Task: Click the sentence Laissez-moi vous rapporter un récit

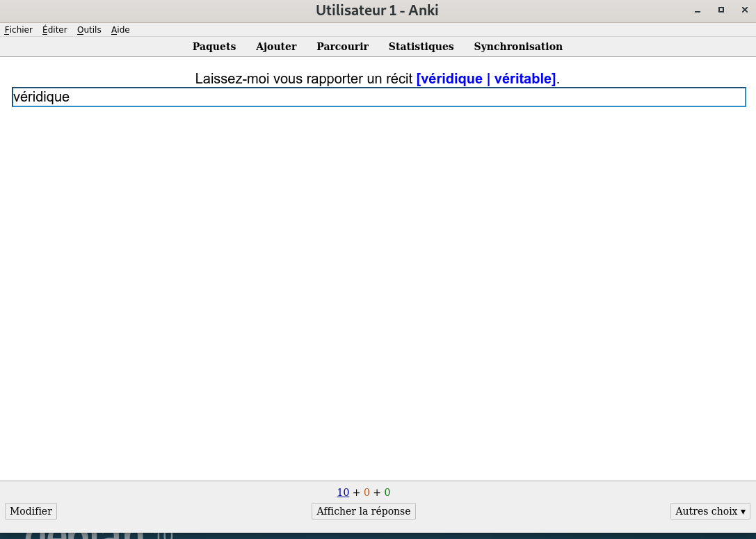Action: coord(304,79)
